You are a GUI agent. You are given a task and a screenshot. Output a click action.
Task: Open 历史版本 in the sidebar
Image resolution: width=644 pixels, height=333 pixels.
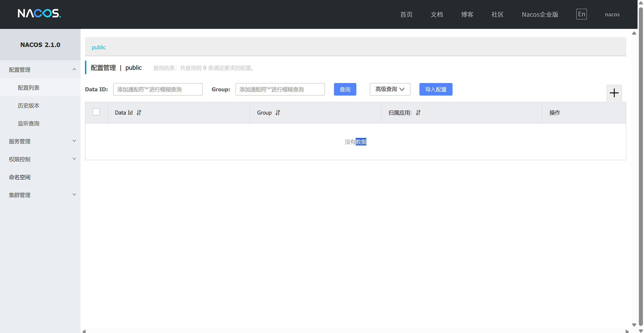tap(28, 106)
